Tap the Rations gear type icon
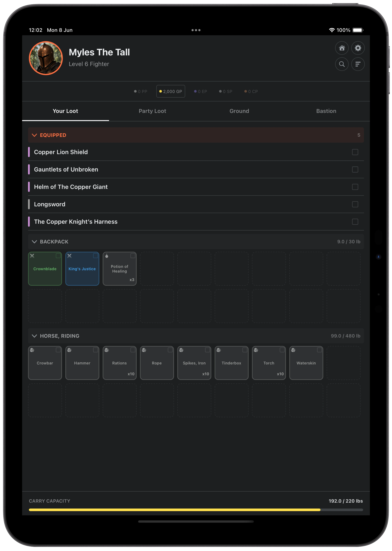Image resolution: width=392 pixels, height=551 pixels. coord(107,350)
